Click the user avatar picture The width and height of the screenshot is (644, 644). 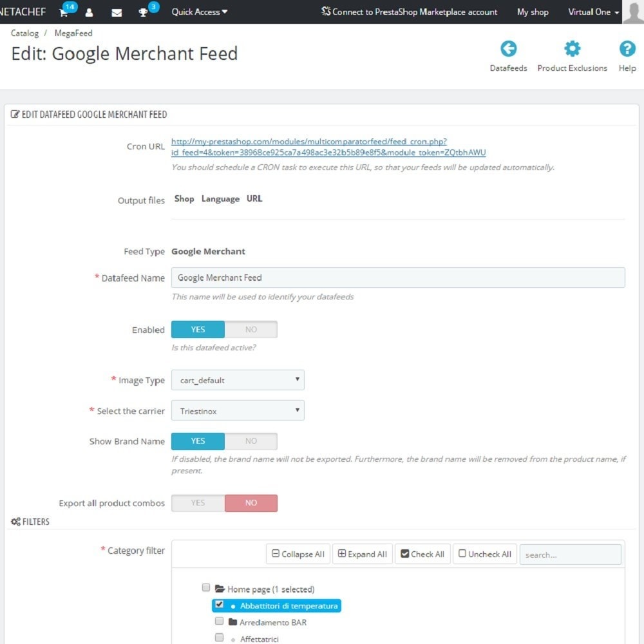(x=633, y=12)
